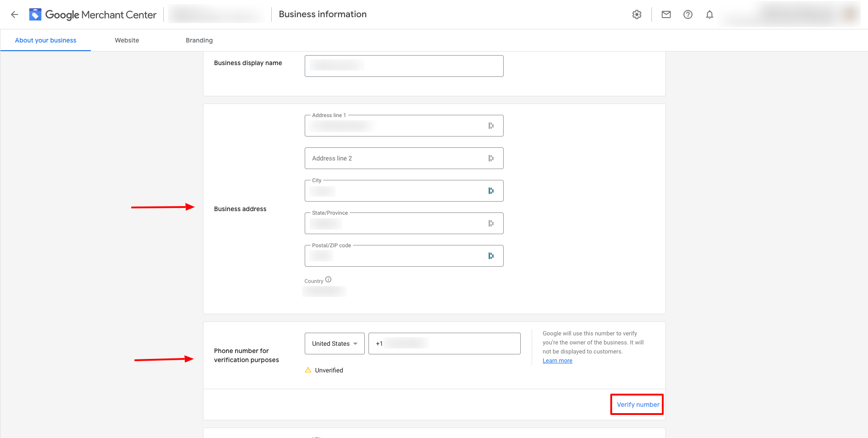868x438 pixels.
Task: Switch to the Branding tab
Action: coord(199,40)
